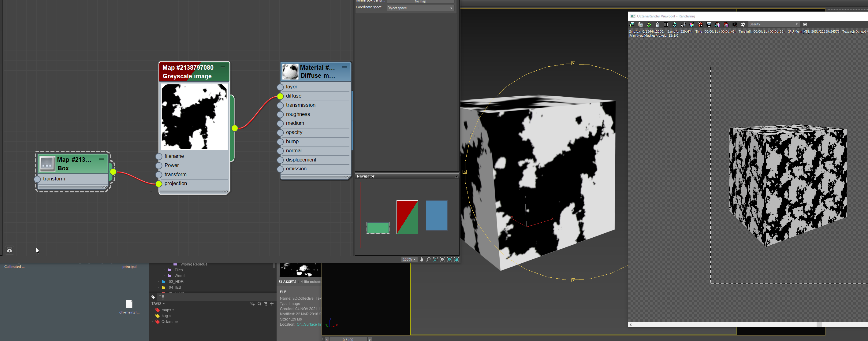This screenshot has width=868, height=341.
Task: Open the Surface location link
Action: point(309,324)
